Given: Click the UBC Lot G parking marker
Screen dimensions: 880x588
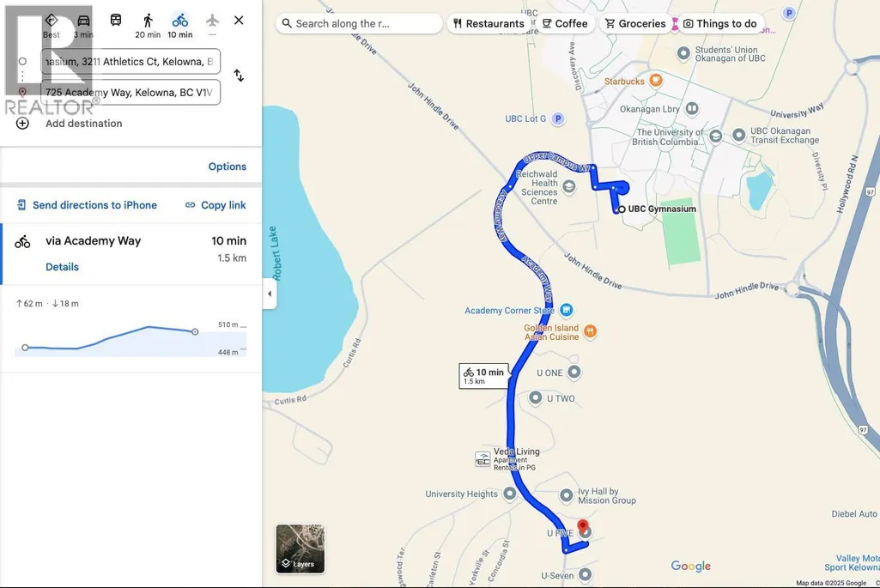Looking at the screenshot, I should click(x=558, y=118).
